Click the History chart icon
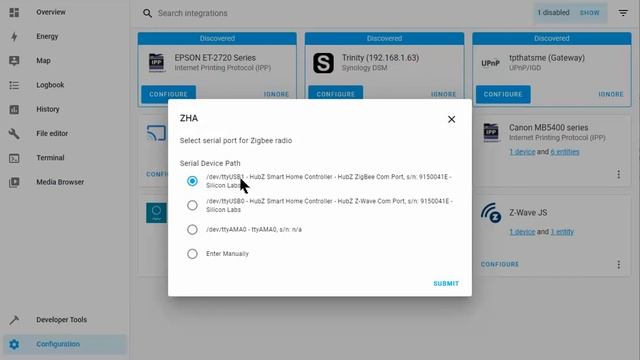Screen dimensions: 640x360 tap(14, 109)
